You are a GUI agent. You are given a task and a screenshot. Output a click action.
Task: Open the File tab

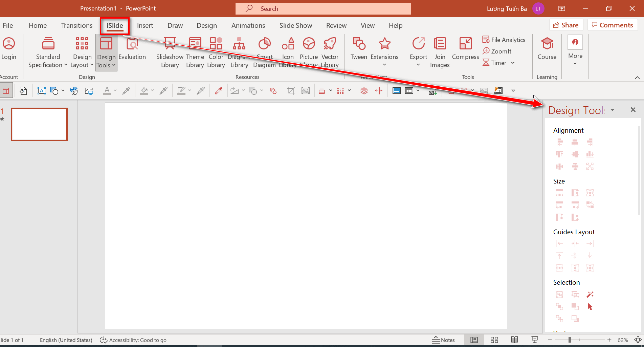click(8, 25)
